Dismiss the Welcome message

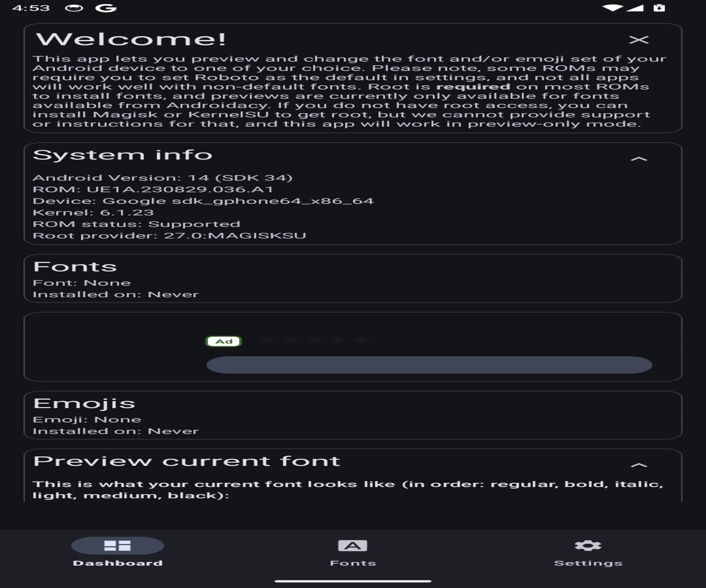(639, 39)
